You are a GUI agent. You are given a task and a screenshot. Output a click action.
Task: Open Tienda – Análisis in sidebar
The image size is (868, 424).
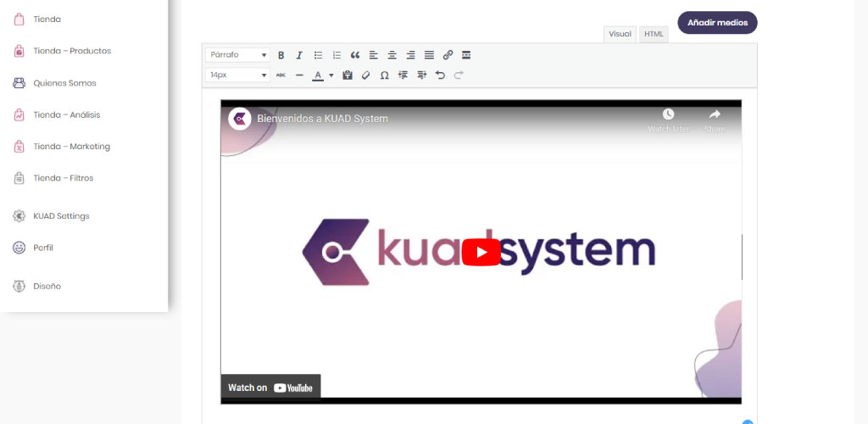[66, 115]
